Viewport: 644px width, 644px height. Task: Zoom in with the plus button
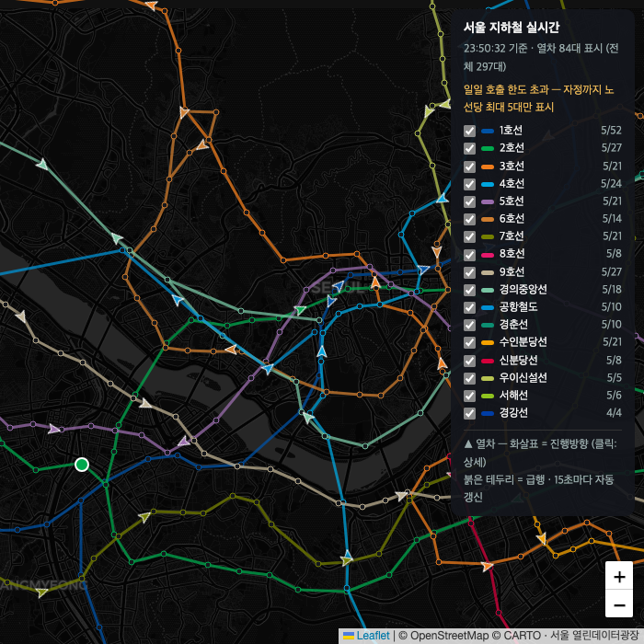(x=619, y=576)
